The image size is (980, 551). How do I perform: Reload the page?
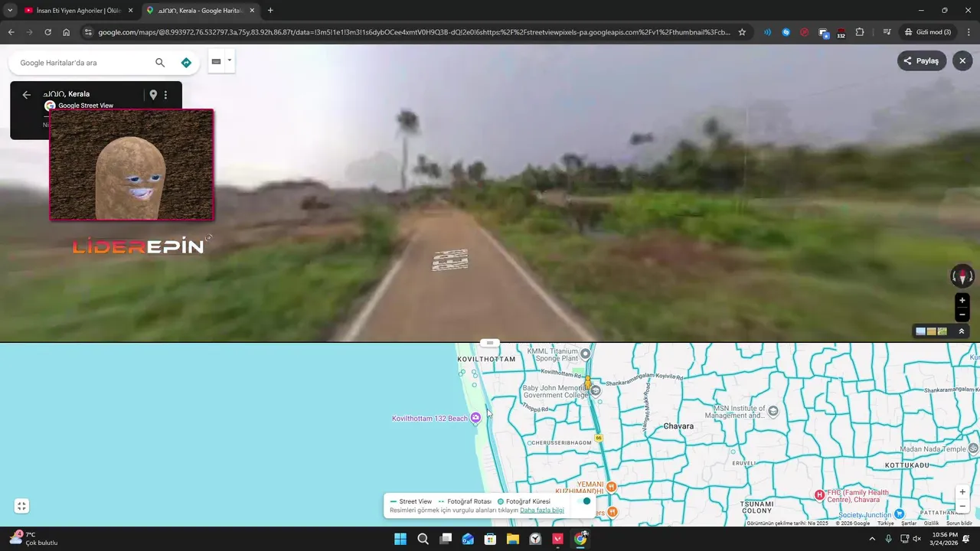[47, 32]
